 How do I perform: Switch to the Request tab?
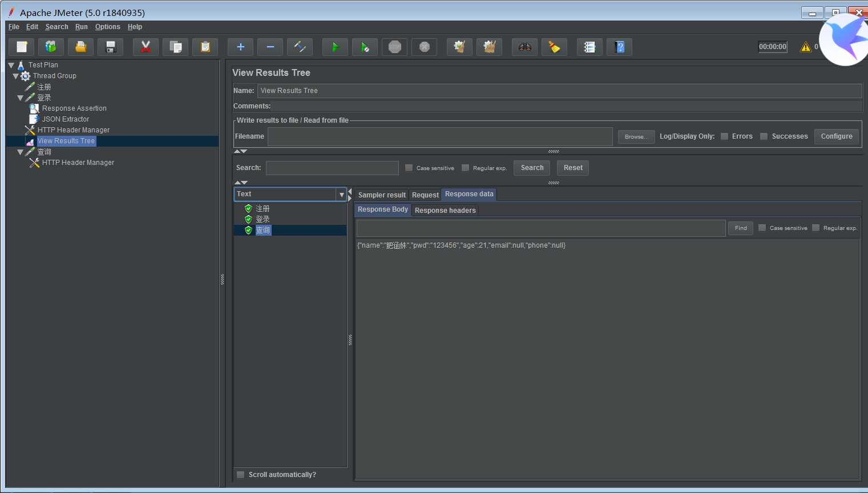pos(425,195)
